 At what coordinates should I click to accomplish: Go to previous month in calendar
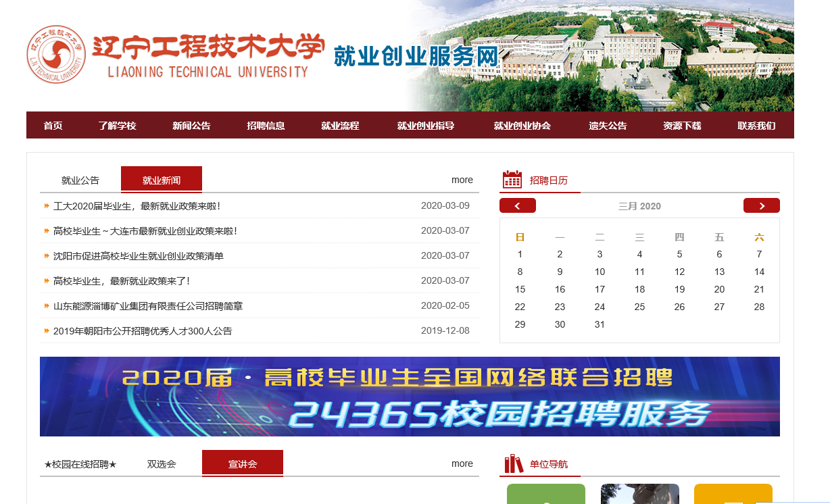click(517, 206)
